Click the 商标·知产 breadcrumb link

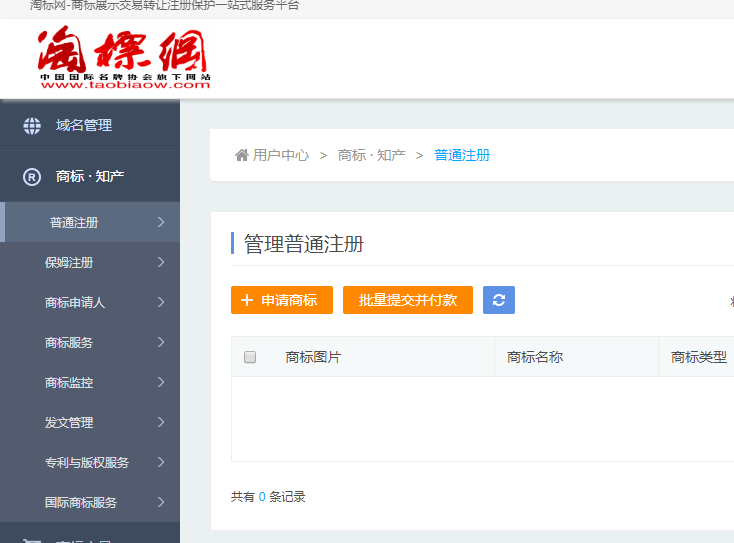coord(371,155)
